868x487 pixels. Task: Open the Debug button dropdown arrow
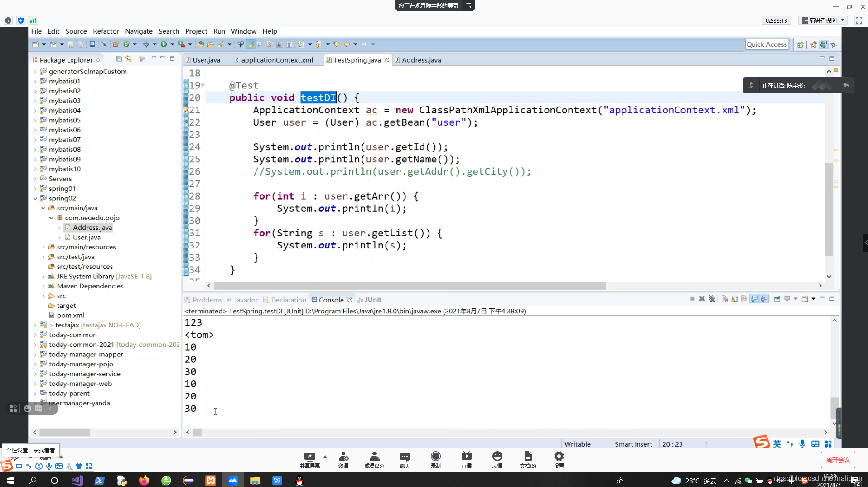click(x=154, y=44)
